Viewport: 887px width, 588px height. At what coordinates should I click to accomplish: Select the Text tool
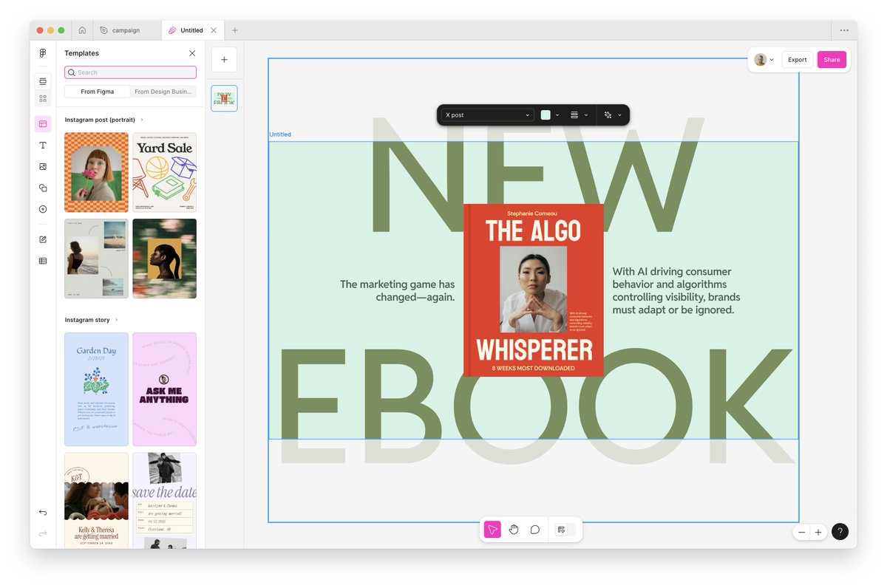43,146
